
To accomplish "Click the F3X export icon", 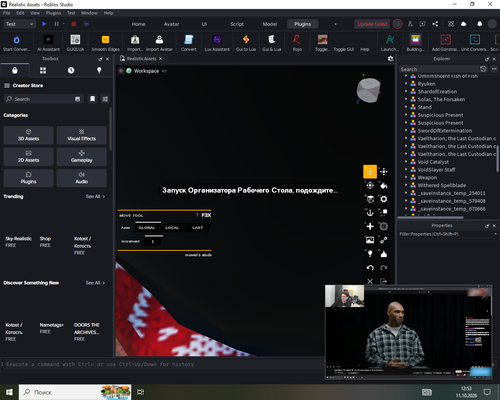I will pos(384,281).
